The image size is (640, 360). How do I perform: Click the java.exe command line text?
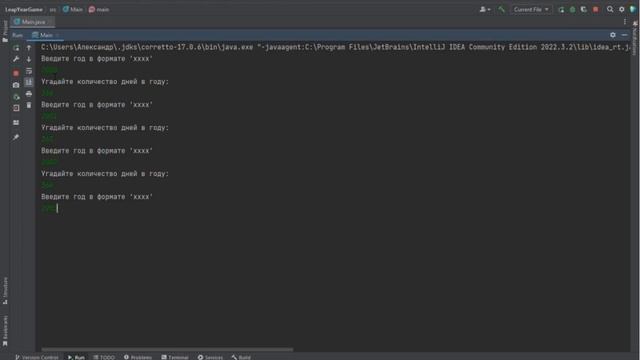(x=335, y=47)
